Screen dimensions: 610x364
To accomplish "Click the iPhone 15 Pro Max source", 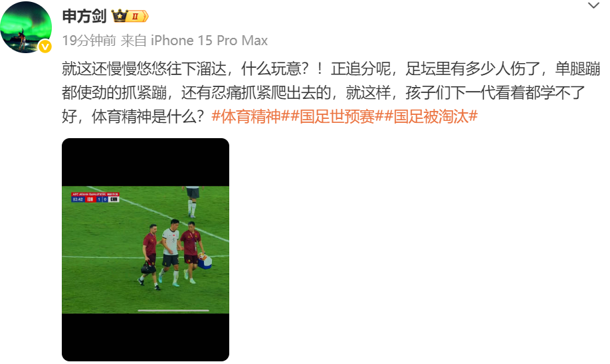I will pyautogui.click(x=209, y=41).
